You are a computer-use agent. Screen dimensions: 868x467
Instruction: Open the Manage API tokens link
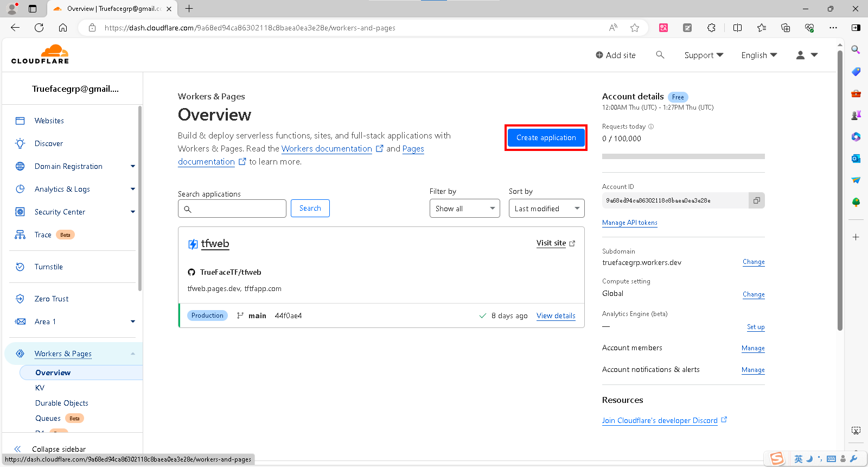pos(629,223)
